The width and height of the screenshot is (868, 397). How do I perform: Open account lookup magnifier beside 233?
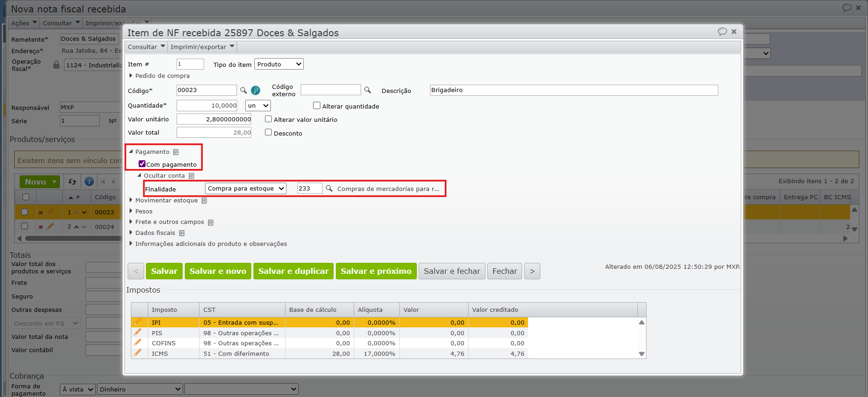coord(329,188)
